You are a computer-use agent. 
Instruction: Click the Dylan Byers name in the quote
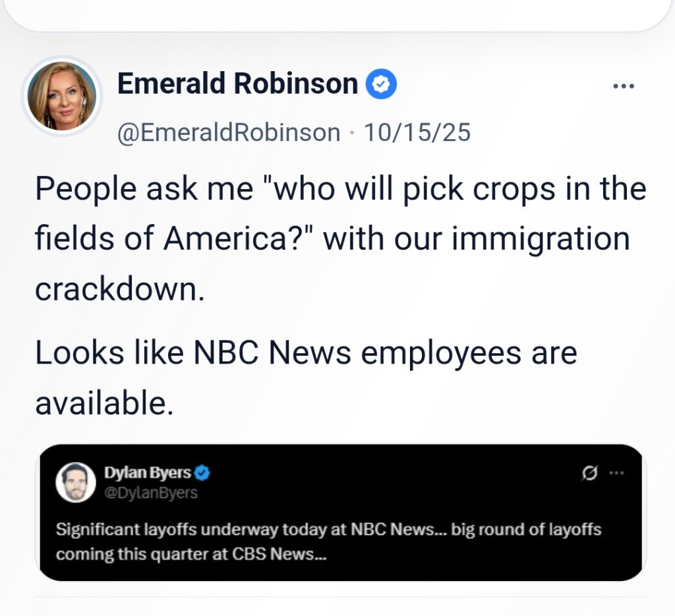(147, 472)
